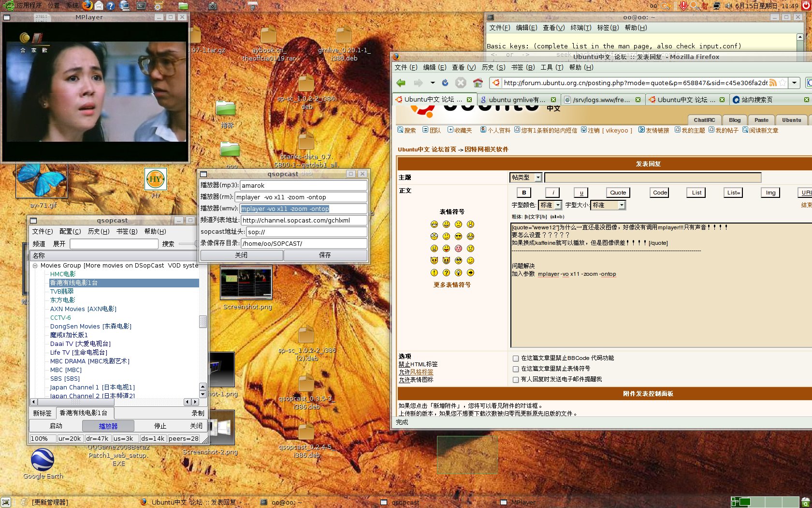Click the network monitor tray icon

(717, 6)
